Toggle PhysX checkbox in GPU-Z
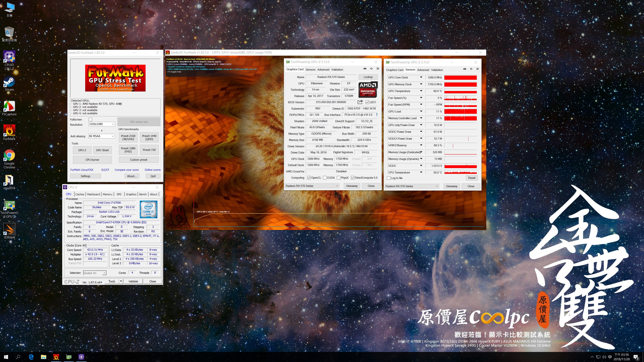This screenshot has height=362, width=644. click(338, 178)
